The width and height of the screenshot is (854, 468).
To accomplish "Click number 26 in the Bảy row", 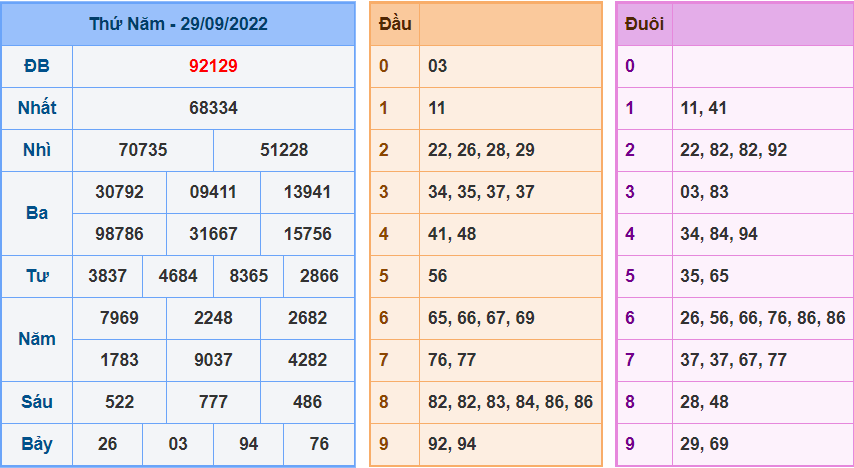I will pyautogui.click(x=108, y=444).
